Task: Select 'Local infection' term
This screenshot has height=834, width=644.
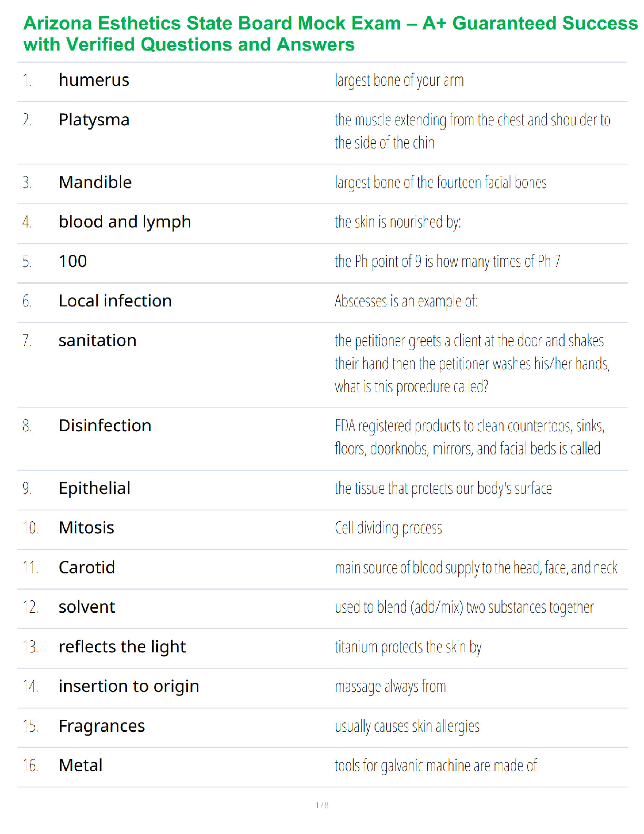Action: point(115,301)
